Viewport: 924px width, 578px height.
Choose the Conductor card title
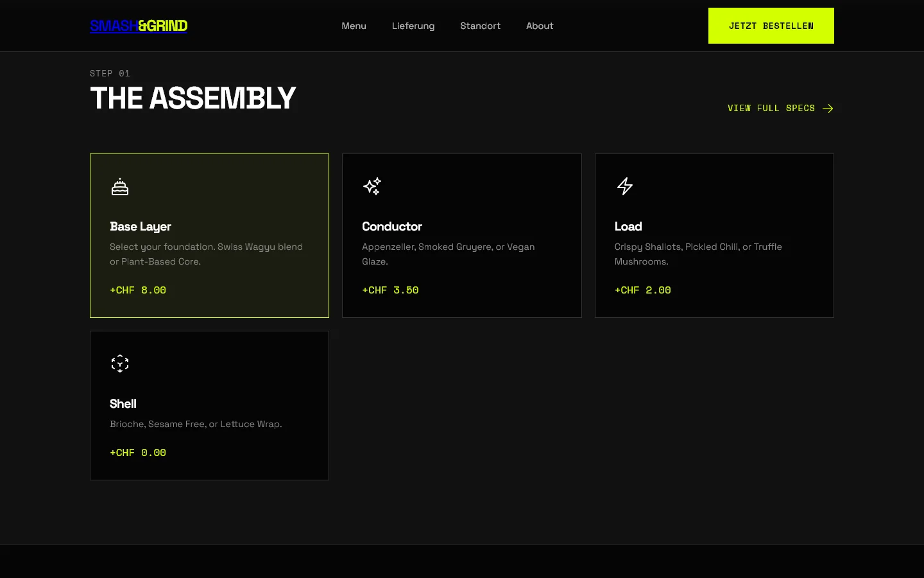coord(392,227)
